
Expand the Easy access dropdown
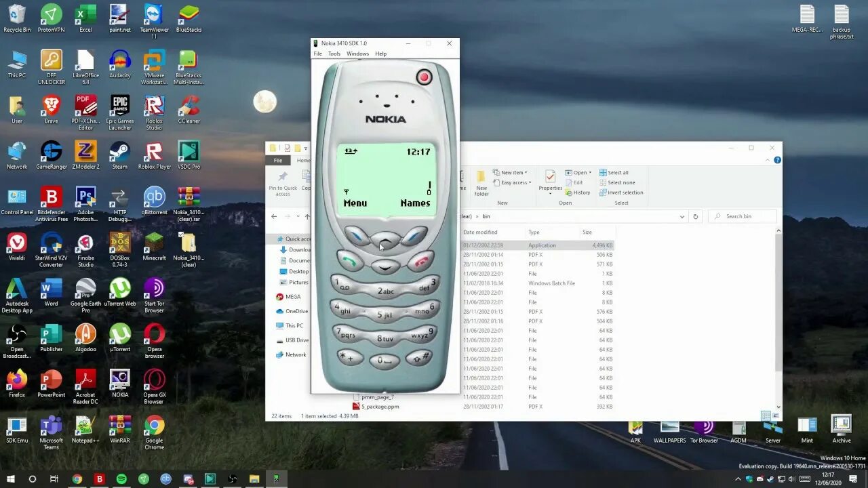(513, 182)
